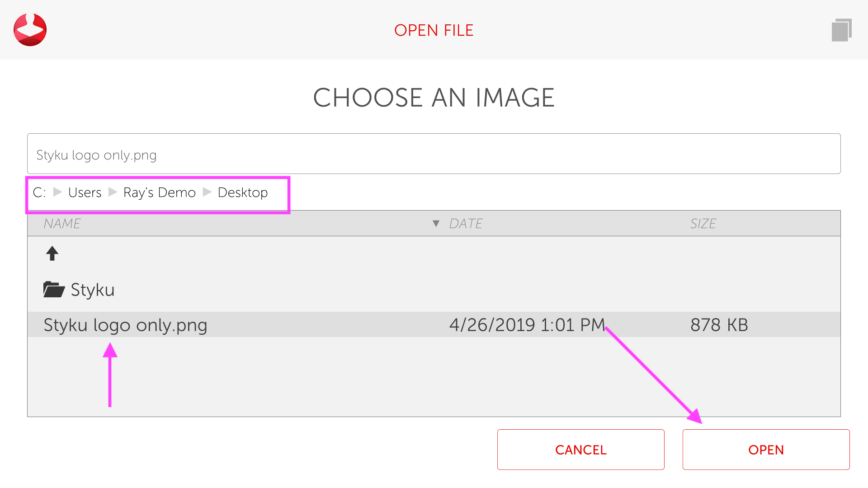Click breadcrumb arrow after C:
The width and height of the screenshot is (868, 488).
pyautogui.click(x=57, y=192)
